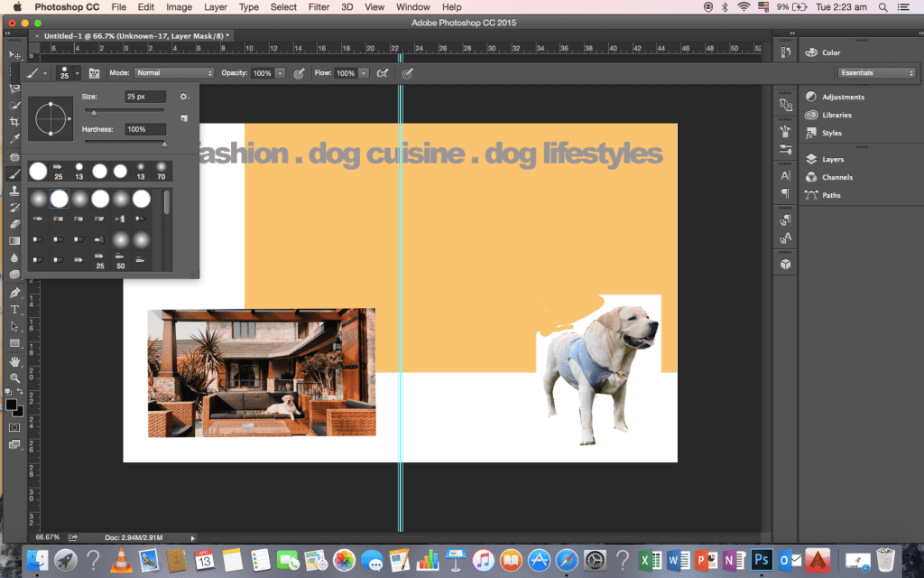This screenshot has height=578, width=924.
Task: Pick the Zoom tool
Action: pos(14,378)
